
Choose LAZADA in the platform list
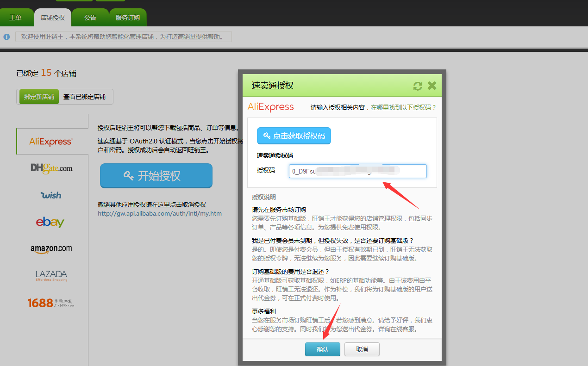(x=51, y=276)
